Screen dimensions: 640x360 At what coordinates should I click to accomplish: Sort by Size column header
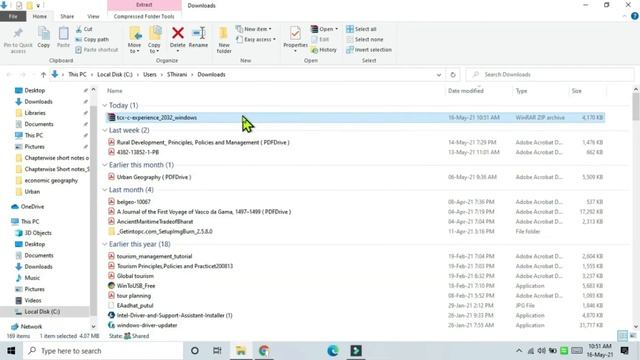point(576,91)
